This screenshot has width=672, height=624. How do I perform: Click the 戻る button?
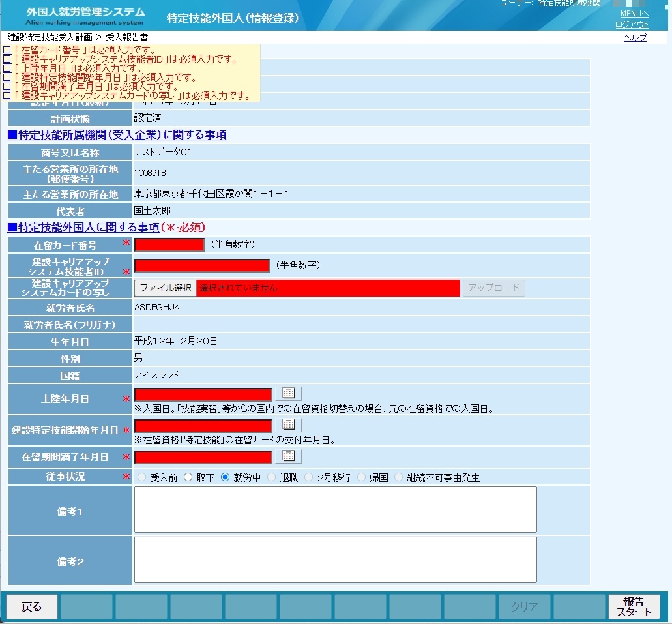32,606
